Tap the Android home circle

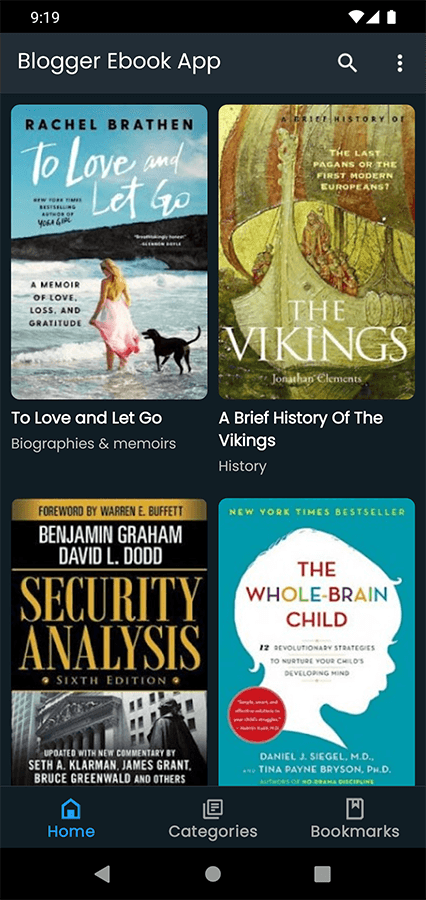pyautogui.click(x=213, y=874)
